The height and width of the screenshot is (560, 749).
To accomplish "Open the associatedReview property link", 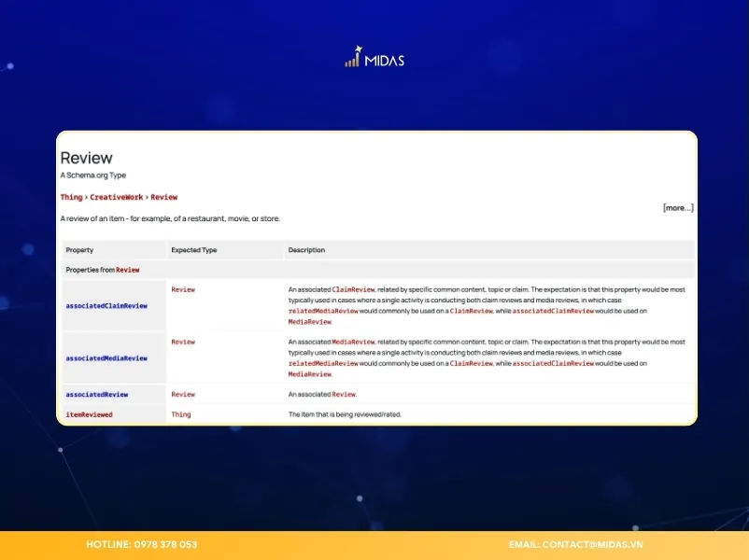I will coord(97,394).
